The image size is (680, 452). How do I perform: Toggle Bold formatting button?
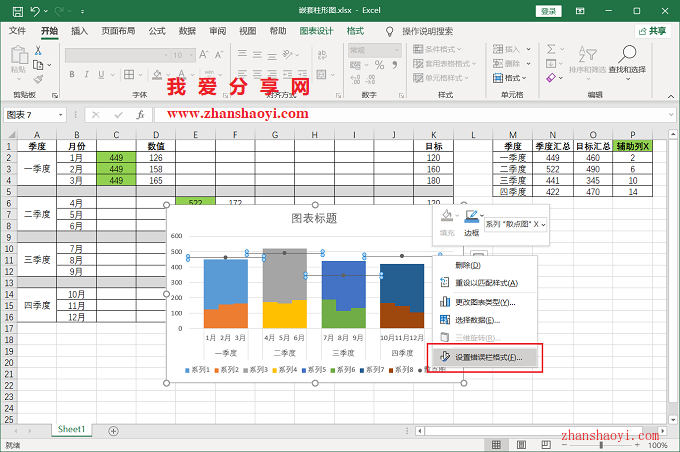pyautogui.click(x=72, y=75)
